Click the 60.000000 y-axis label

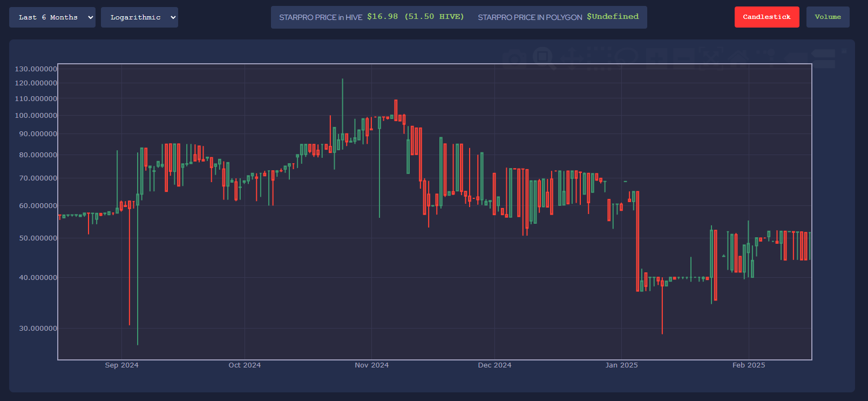tap(38, 206)
